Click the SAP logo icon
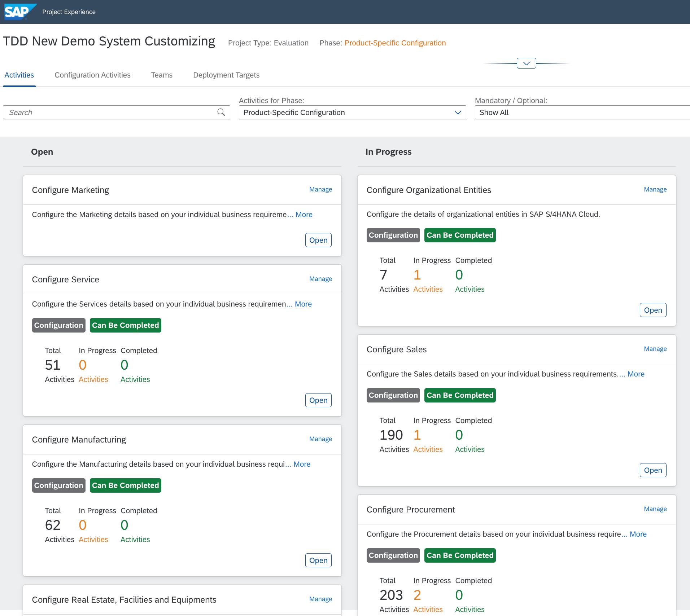The height and width of the screenshot is (616, 690). click(x=20, y=12)
